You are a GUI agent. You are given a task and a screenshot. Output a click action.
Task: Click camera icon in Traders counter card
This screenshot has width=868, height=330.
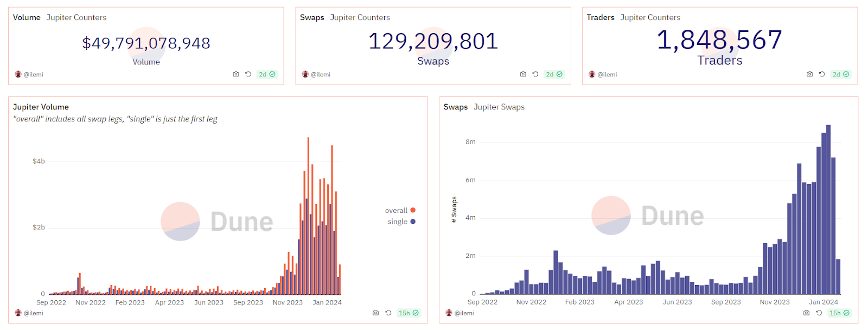click(x=809, y=74)
